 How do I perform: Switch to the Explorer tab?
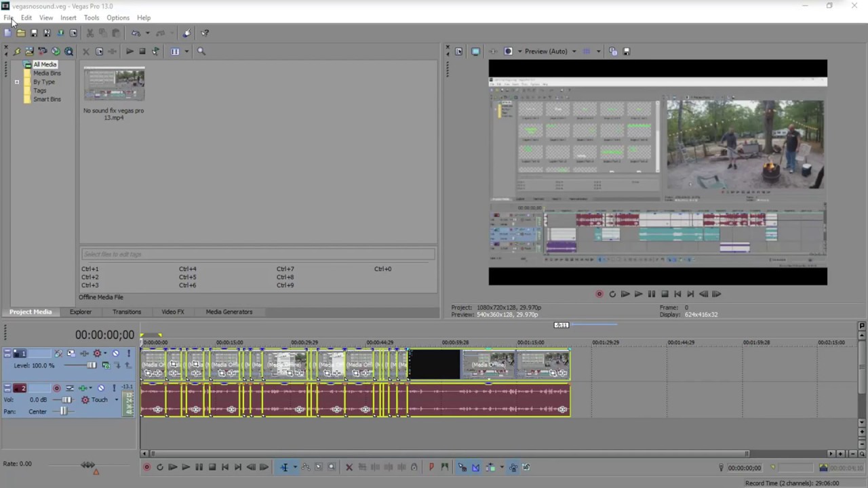point(81,312)
